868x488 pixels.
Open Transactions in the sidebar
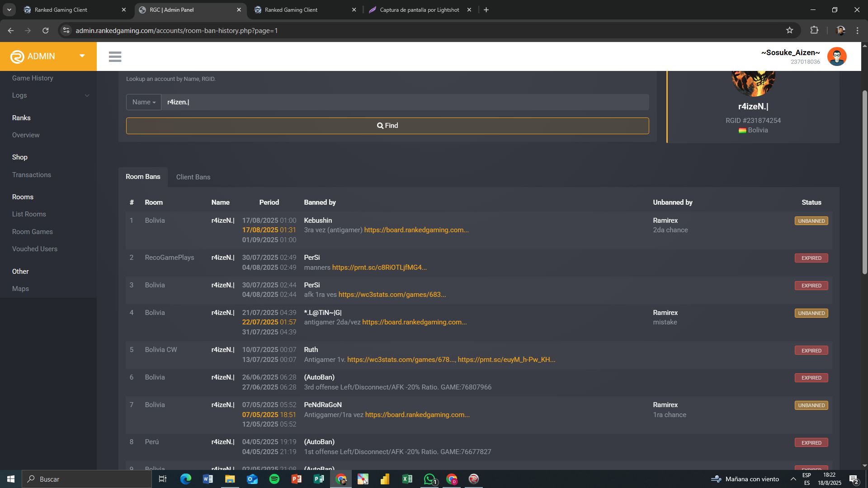32,175
